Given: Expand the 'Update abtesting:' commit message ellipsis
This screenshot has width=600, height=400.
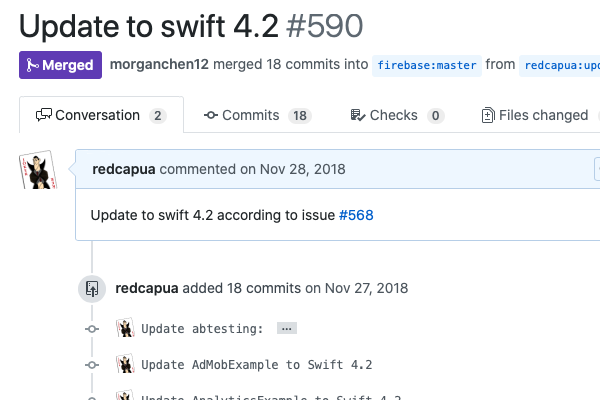Looking at the screenshot, I should pos(286,328).
